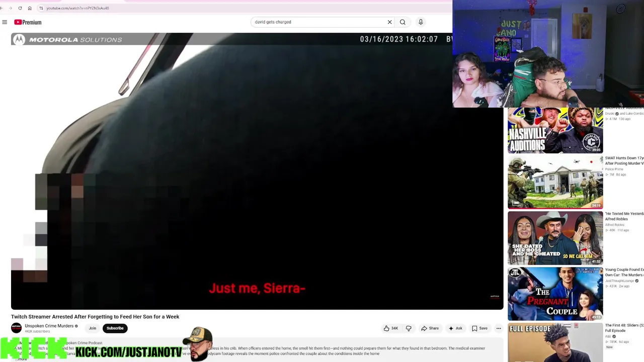The height and width of the screenshot is (362, 644).
Task: Select the youtube.com address bar URL
Action: (x=77, y=8)
